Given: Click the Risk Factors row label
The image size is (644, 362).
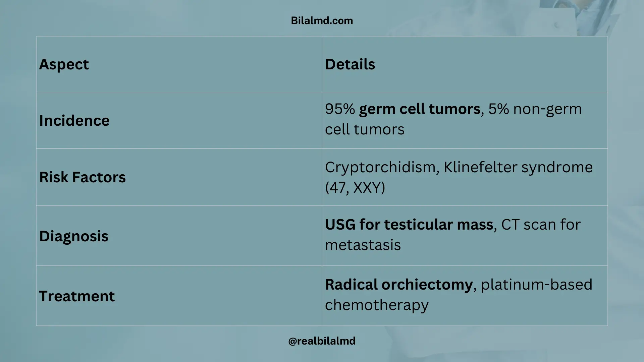Looking at the screenshot, I should click(82, 177).
